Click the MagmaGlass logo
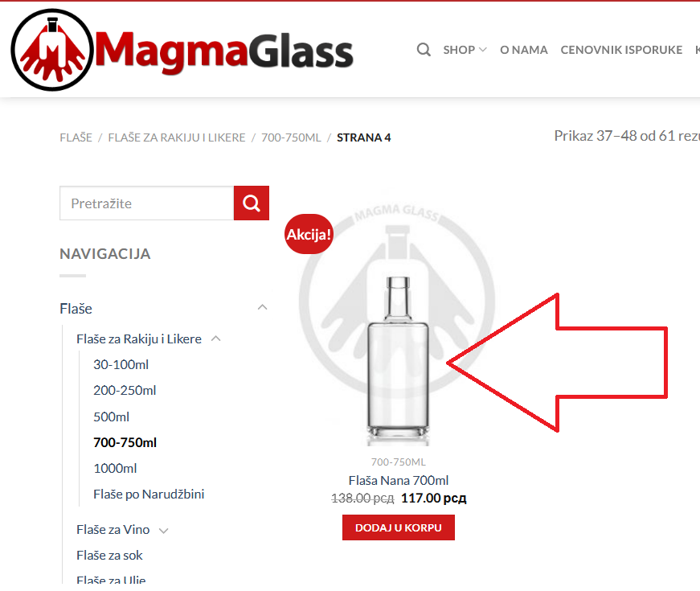Screen dimensions: 700x591 (x=182, y=50)
